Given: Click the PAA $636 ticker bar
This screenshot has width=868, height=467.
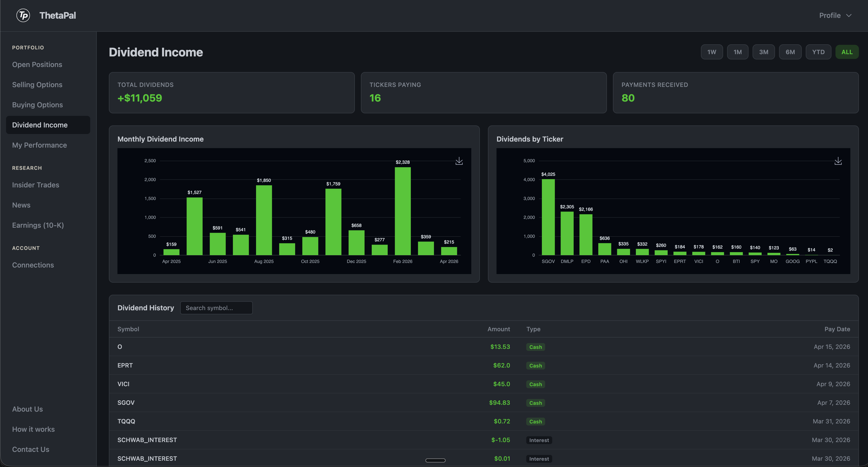Looking at the screenshot, I should [605, 249].
